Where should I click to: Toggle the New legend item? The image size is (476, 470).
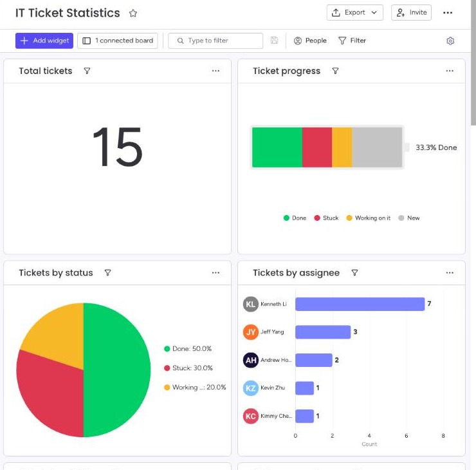pyautogui.click(x=409, y=218)
